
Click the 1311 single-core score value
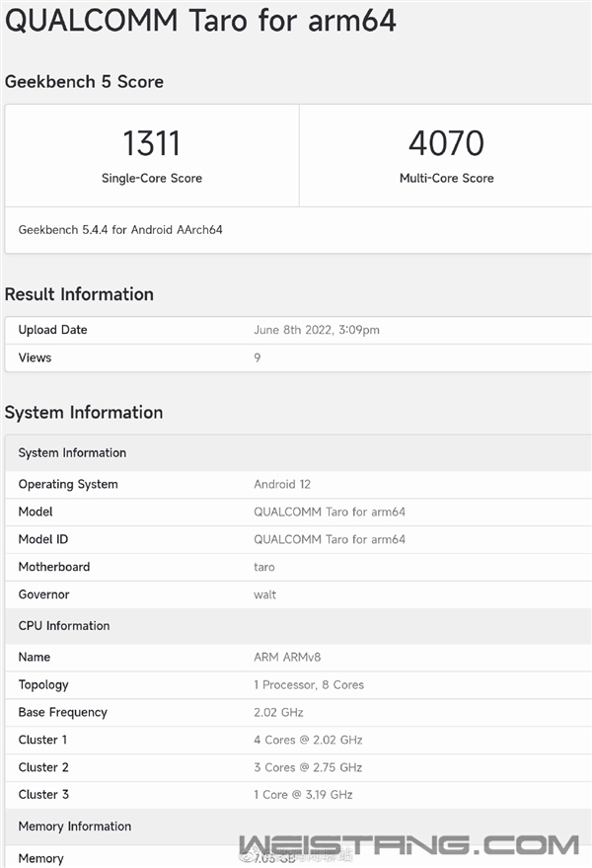click(x=151, y=144)
